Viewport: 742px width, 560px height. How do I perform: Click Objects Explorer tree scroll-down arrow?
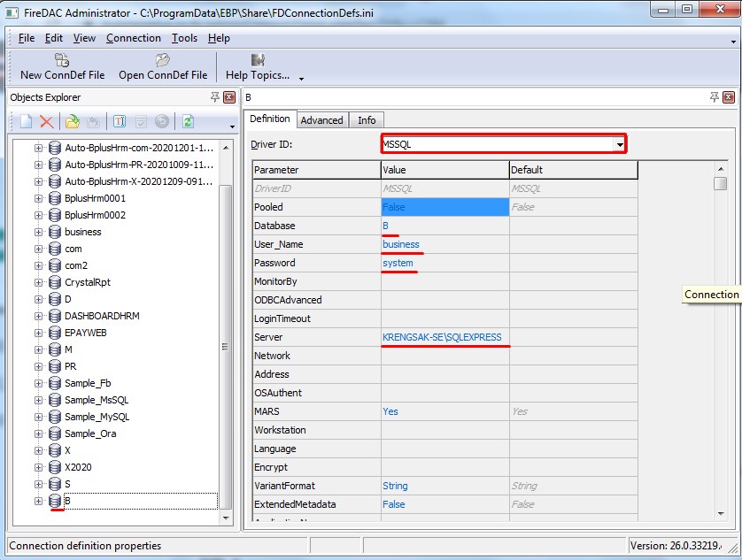pos(226,518)
